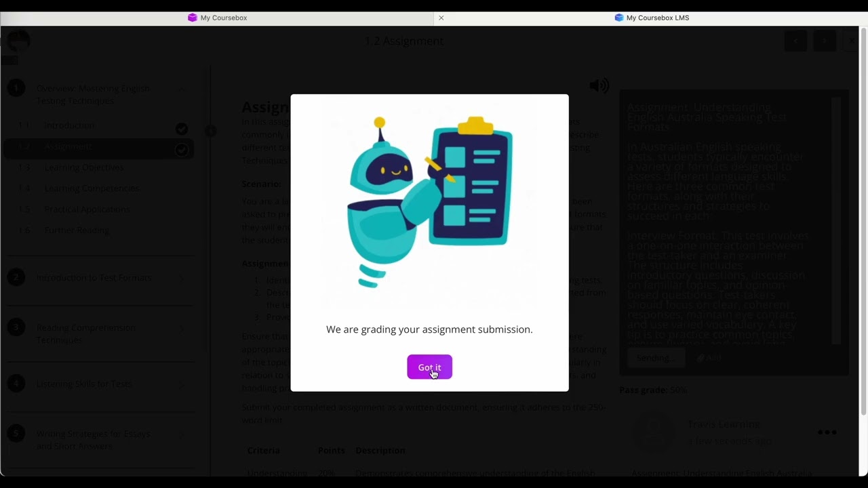Viewport: 868px width, 488px height.
Task: Click the page vertical scrollbar
Action: 863,221
